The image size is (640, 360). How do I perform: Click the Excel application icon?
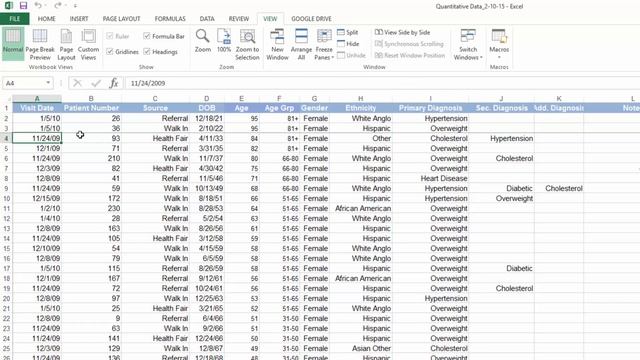click(8, 6)
